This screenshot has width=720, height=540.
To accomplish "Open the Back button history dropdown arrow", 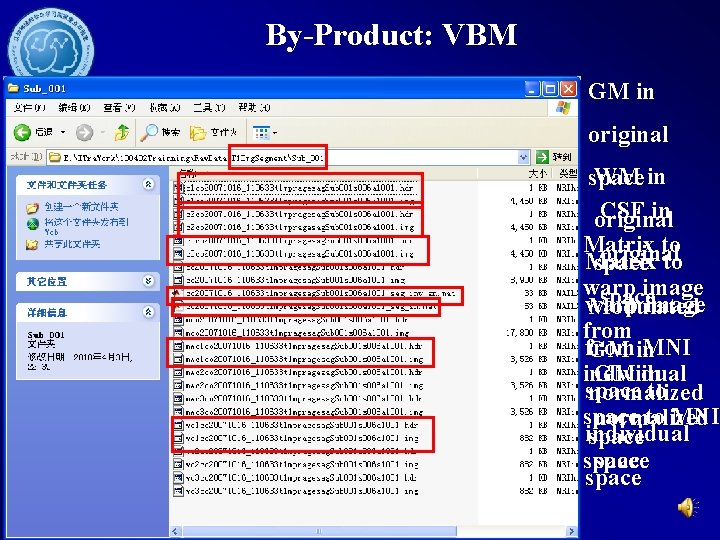I will (x=63, y=133).
